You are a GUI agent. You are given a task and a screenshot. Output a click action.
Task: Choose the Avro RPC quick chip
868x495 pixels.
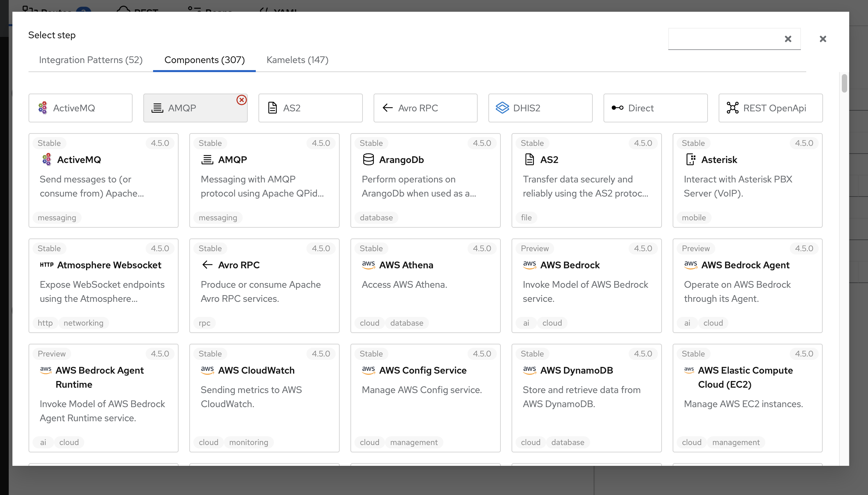pos(425,108)
